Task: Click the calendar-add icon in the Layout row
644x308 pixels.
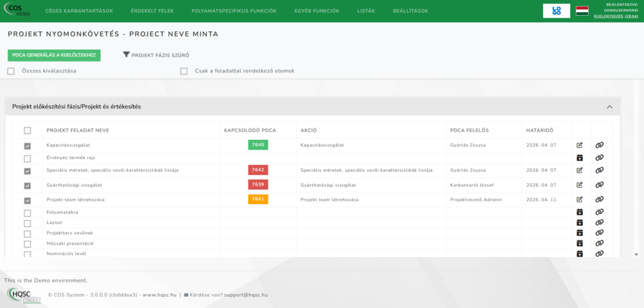Action: pos(579,222)
